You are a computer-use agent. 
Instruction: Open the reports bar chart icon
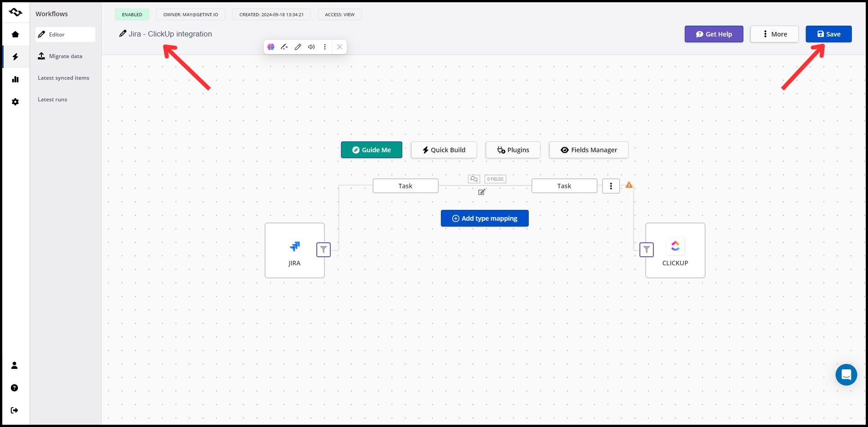click(15, 79)
